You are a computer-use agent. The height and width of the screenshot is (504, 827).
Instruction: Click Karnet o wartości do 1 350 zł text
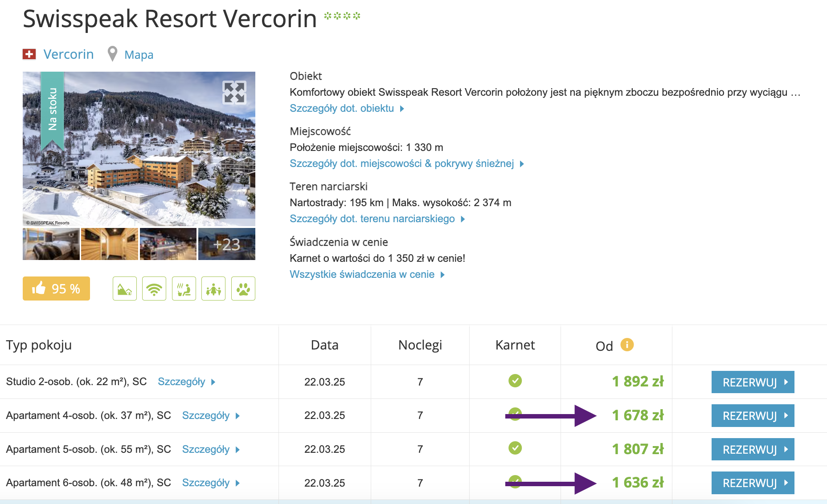(377, 258)
